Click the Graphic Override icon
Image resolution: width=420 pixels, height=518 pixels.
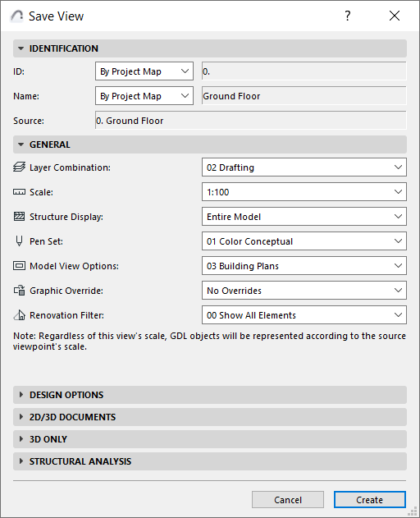(19, 291)
